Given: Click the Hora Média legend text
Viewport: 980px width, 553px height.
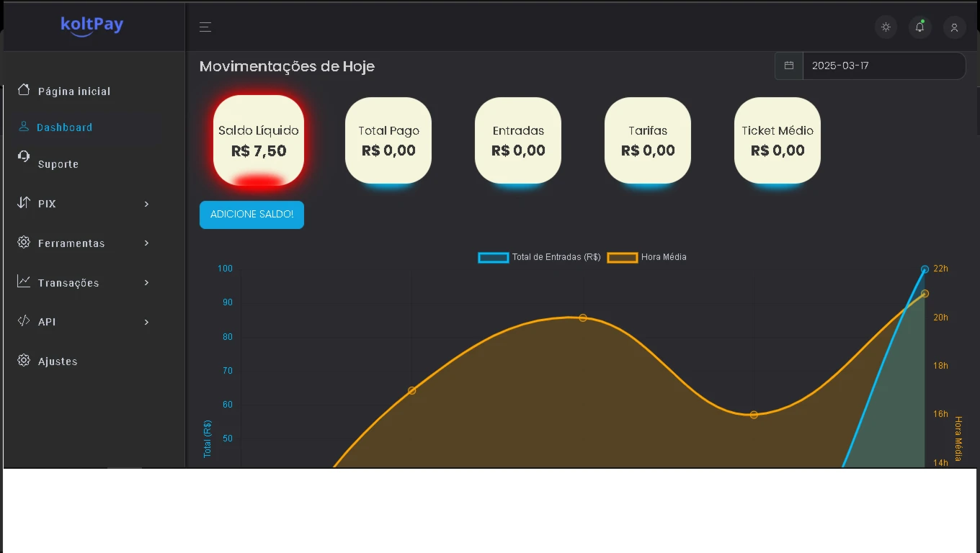Looking at the screenshot, I should (x=664, y=257).
